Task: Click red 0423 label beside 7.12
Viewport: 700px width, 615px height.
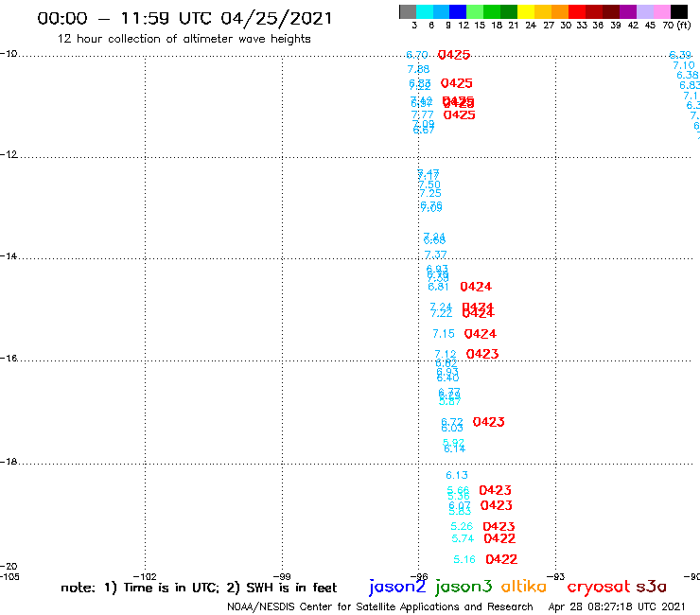Action: [482, 354]
